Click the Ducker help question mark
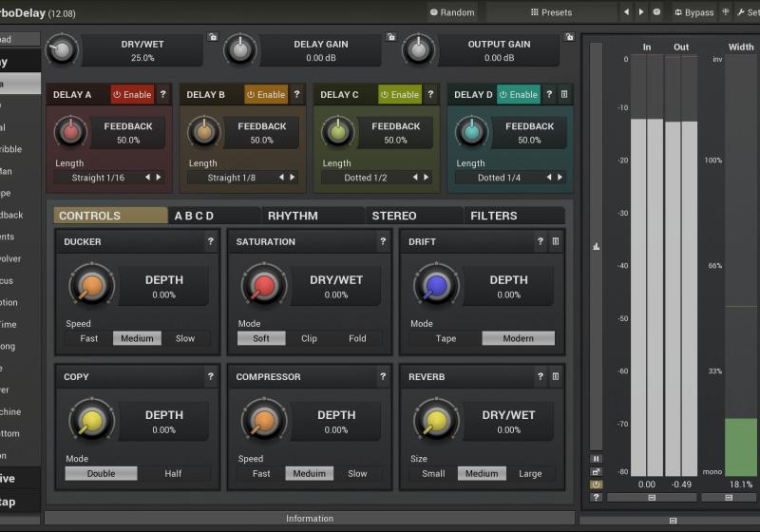This screenshot has width=760, height=532. click(210, 242)
